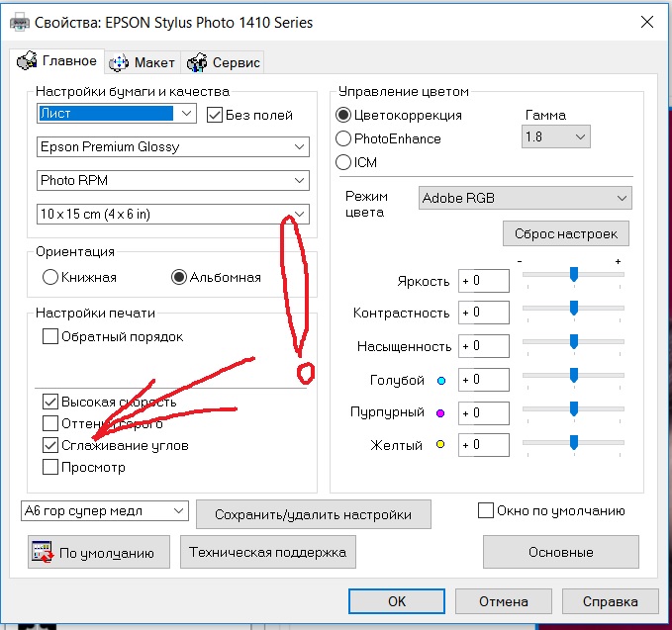Open the Гамма 1.8 dropdown
This screenshot has height=630, width=672.
click(x=556, y=136)
